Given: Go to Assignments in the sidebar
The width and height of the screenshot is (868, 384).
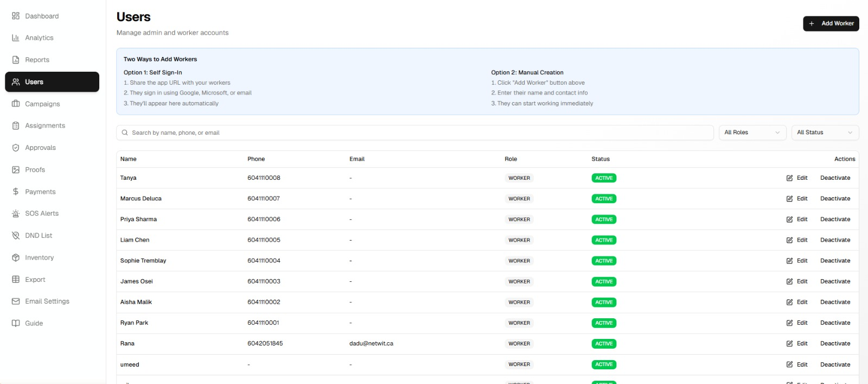Looking at the screenshot, I should pos(45,125).
